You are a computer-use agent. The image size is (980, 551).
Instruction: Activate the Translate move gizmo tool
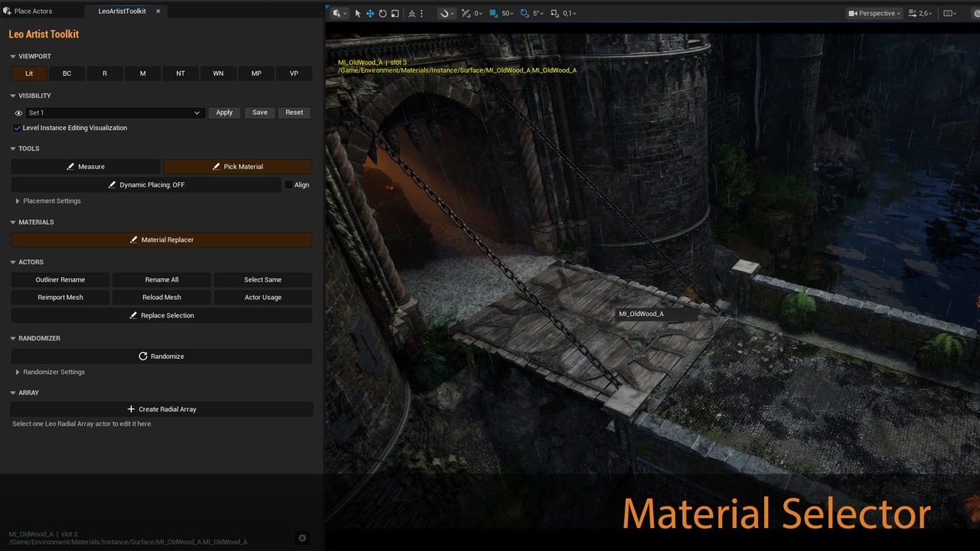tap(370, 13)
